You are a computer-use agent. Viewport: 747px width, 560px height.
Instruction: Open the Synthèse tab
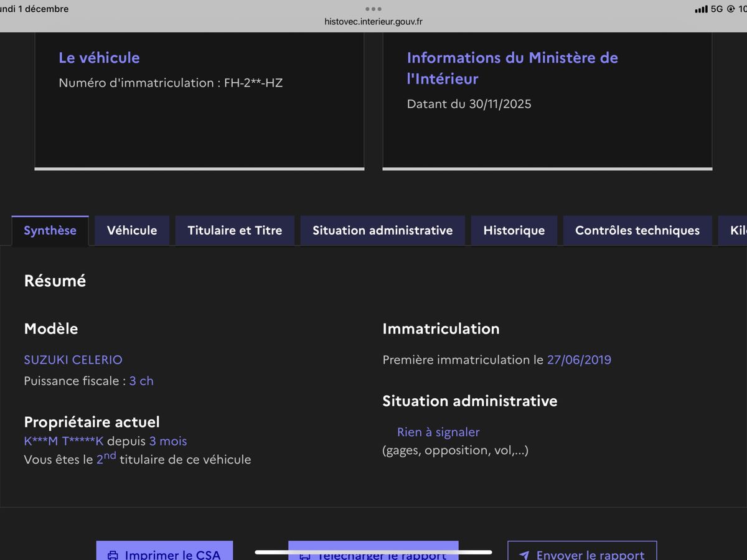[50, 231]
